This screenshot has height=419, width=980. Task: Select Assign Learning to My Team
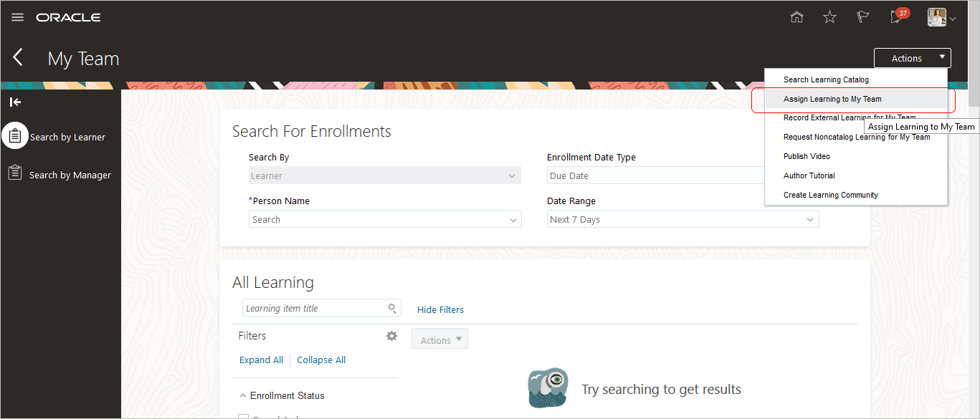coord(832,99)
